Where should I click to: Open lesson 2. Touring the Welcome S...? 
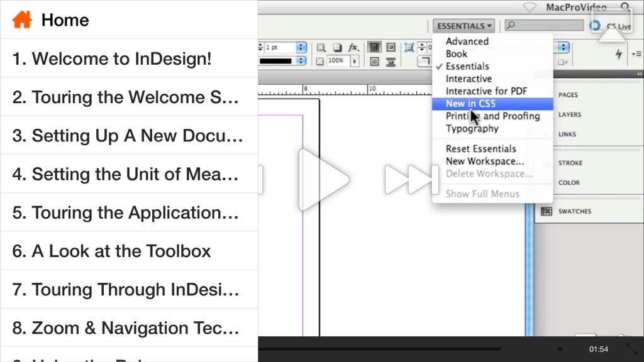(x=129, y=97)
